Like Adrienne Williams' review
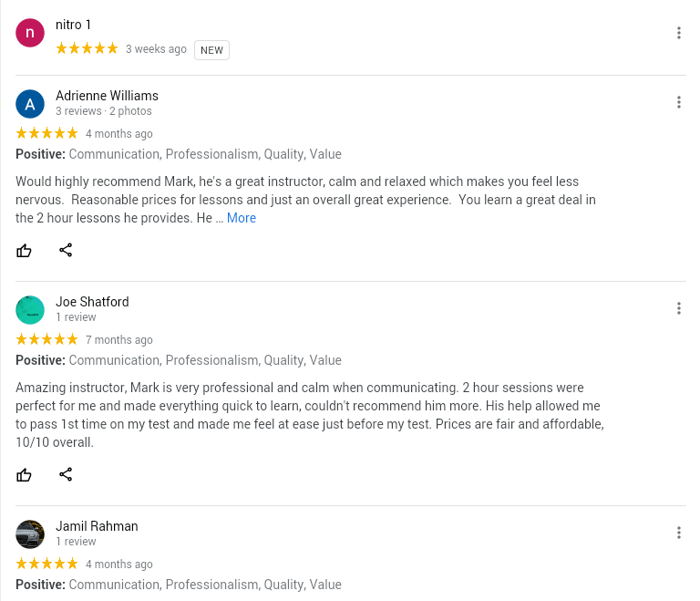The image size is (700, 601). (x=25, y=250)
